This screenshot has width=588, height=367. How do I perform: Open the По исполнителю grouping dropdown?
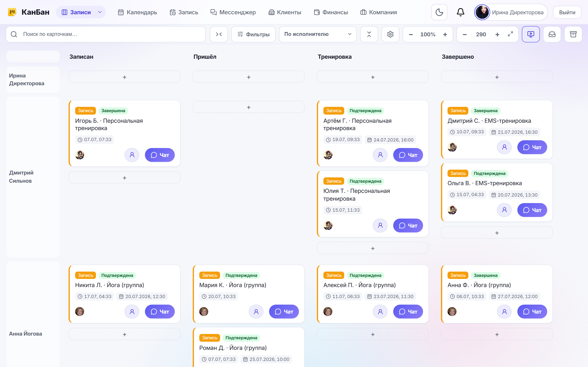317,34
